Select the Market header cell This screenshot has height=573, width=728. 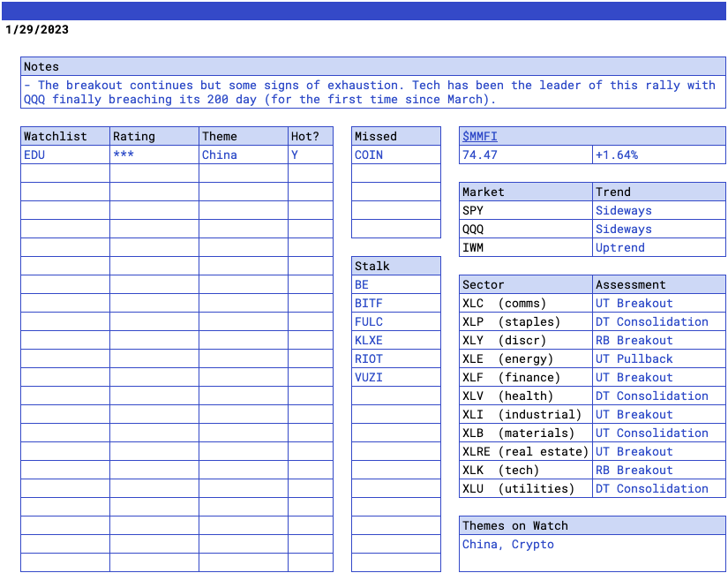click(526, 192)
